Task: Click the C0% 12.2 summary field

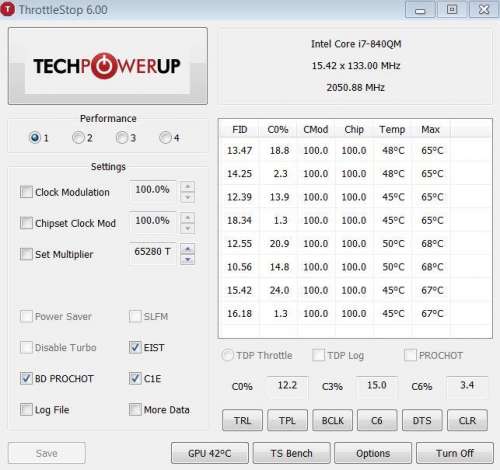Action: [x=287, y=386]
